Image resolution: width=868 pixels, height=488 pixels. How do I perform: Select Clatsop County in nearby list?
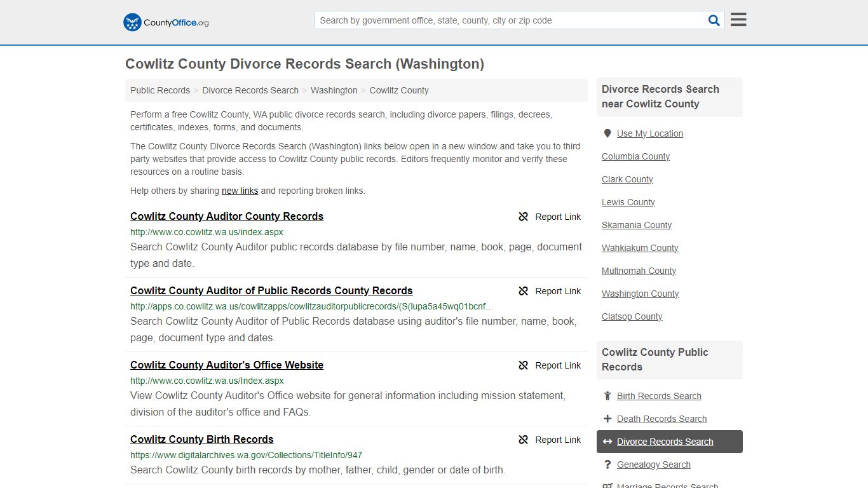[x=632, y=316]
